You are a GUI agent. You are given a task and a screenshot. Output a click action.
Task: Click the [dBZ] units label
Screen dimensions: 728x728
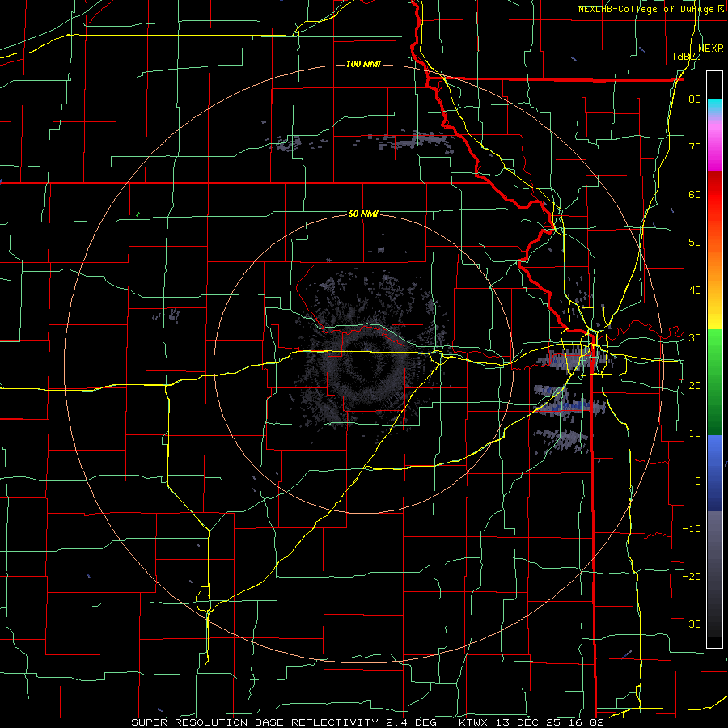(687, 57)
